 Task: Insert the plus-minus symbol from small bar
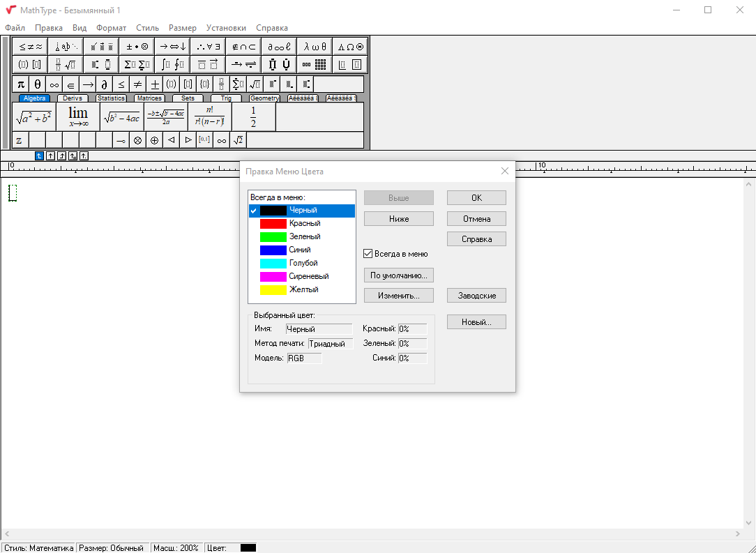[x=155, y=84]
